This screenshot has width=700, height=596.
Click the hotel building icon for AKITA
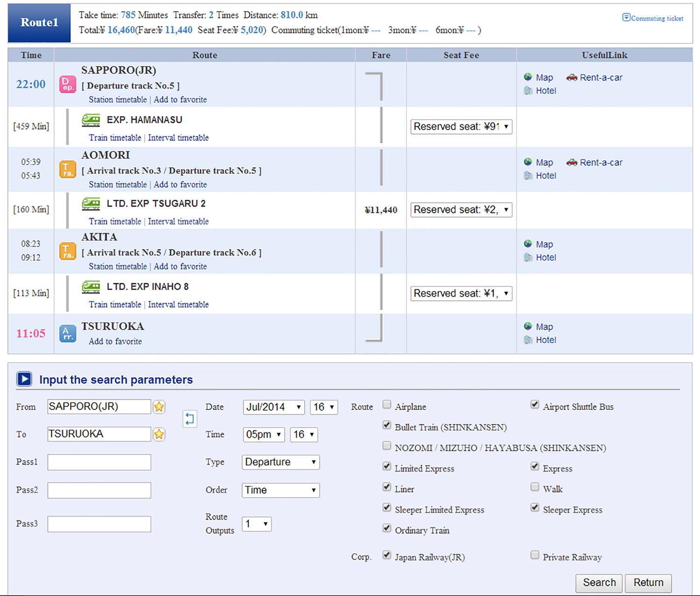pos(528,257)
